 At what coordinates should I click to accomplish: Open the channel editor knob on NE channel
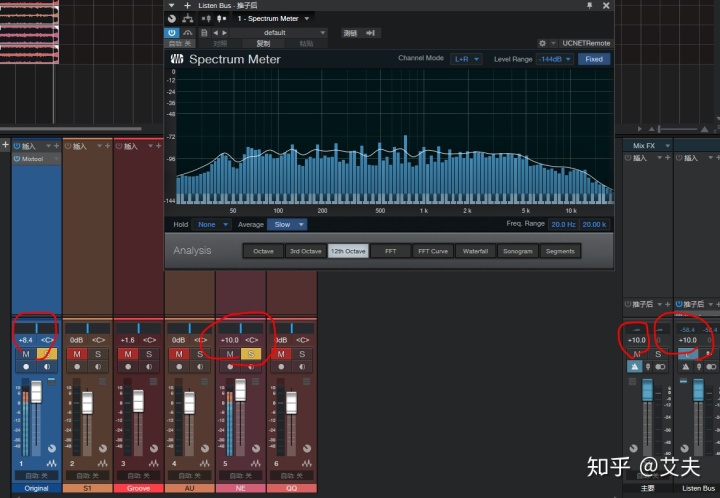tap(256, 448)
